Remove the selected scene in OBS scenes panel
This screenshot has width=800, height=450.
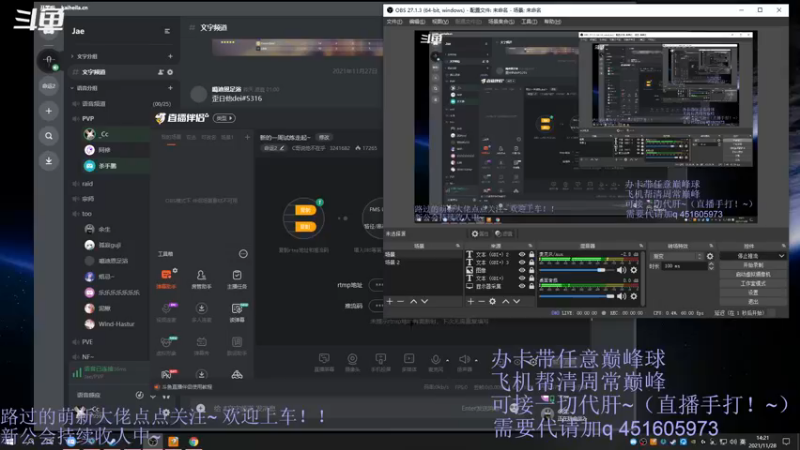pyautogui.click(x=401, y=302)
